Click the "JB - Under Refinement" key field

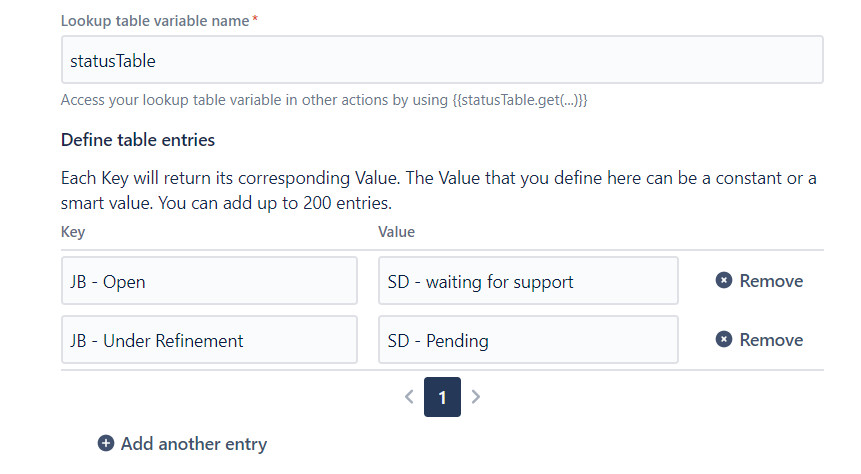[209, 340]
